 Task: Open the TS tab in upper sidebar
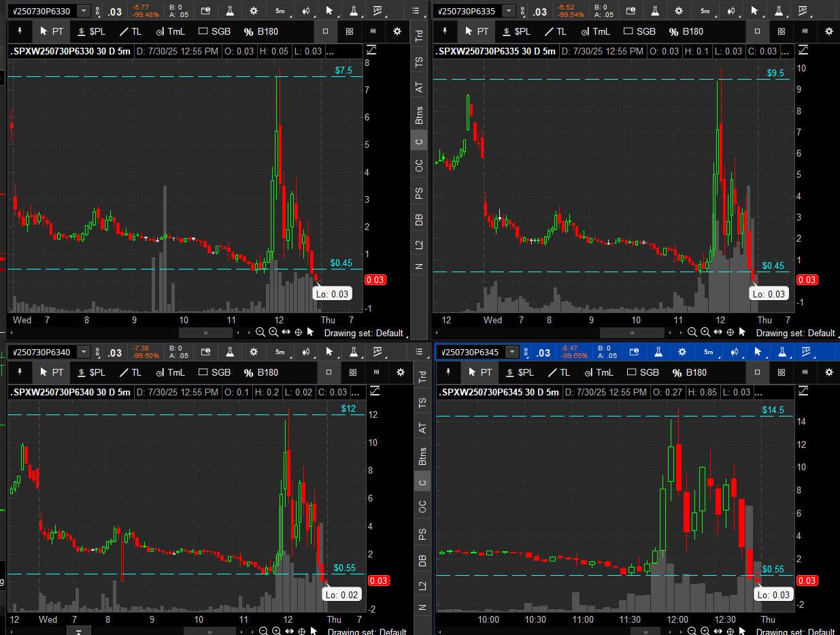point(420,61)
